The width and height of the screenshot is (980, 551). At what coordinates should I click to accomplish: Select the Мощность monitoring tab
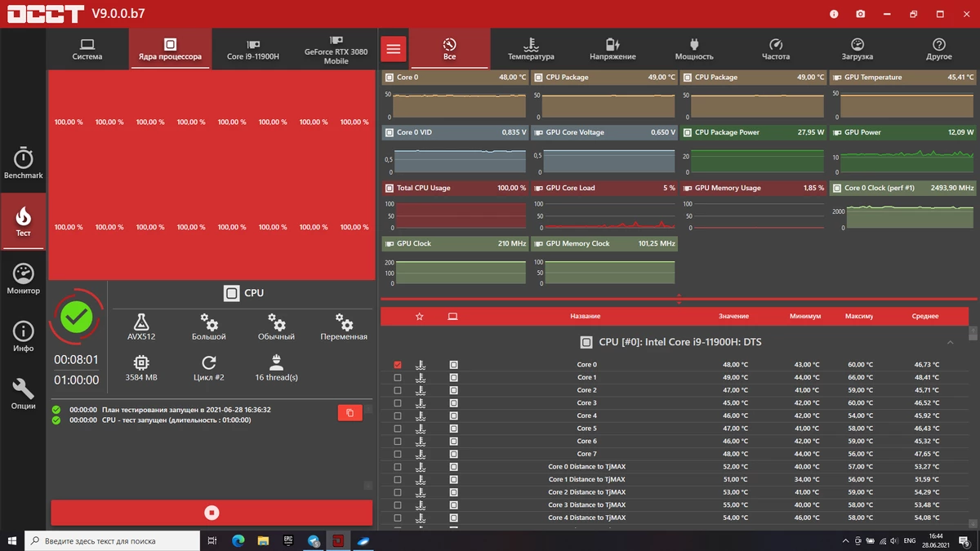694,49
